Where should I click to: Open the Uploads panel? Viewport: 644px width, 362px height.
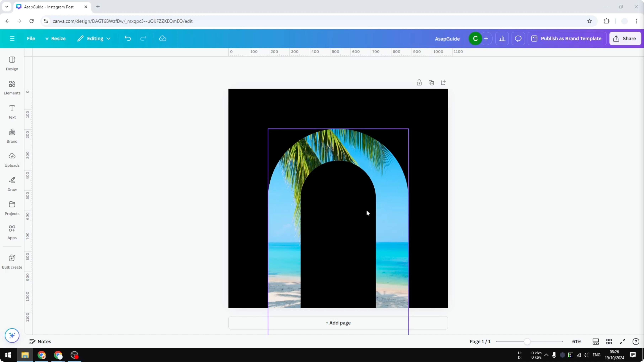pos(12,160)
